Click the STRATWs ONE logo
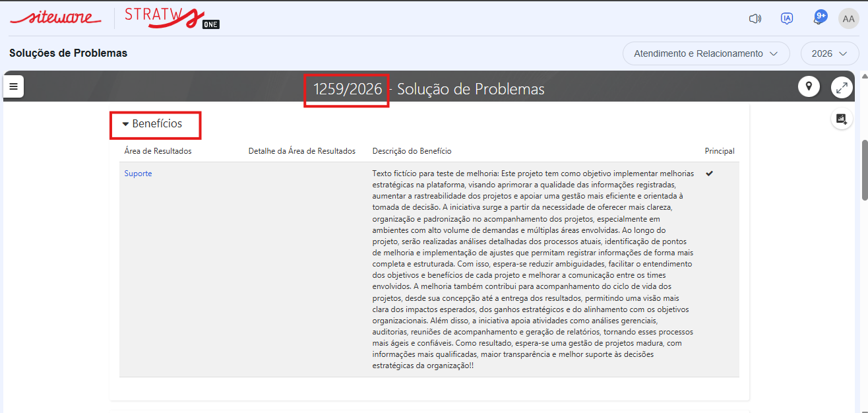 [x=171, y=18]
